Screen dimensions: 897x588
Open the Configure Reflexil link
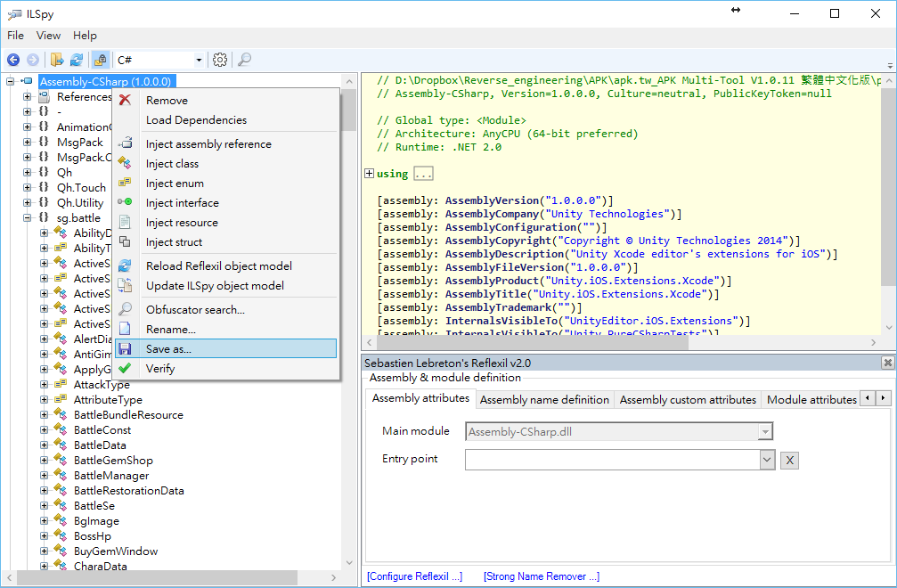point(415,576)
